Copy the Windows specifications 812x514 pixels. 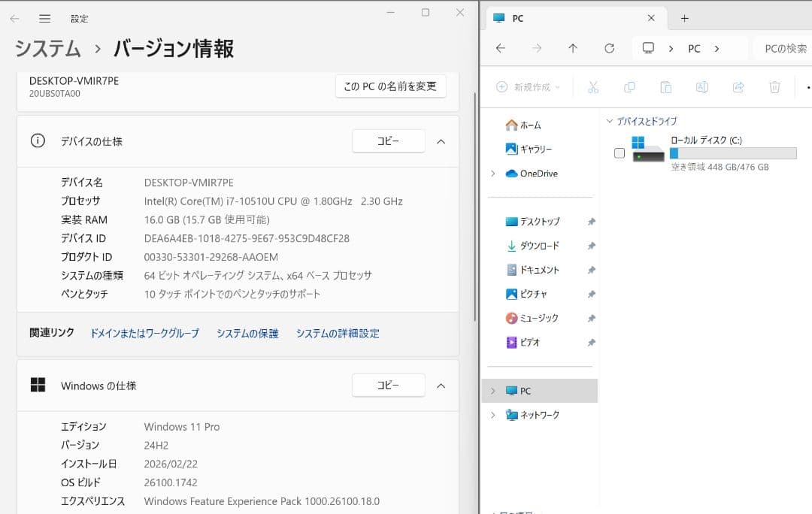(x=389, y=385)
